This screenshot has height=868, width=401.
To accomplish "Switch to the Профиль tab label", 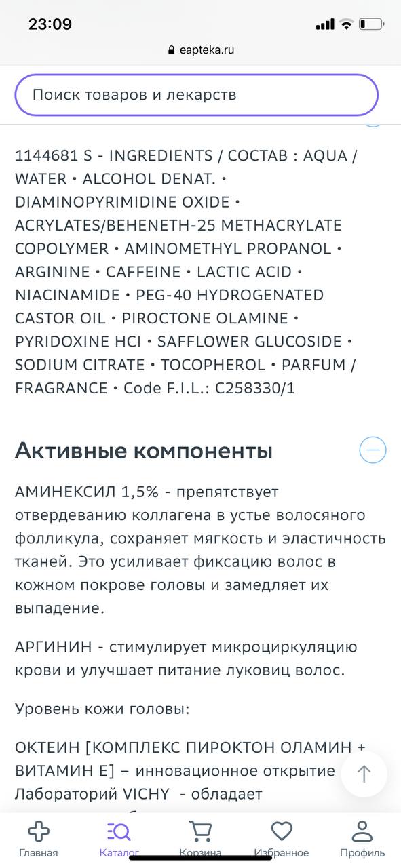I will tap(362, 853).
